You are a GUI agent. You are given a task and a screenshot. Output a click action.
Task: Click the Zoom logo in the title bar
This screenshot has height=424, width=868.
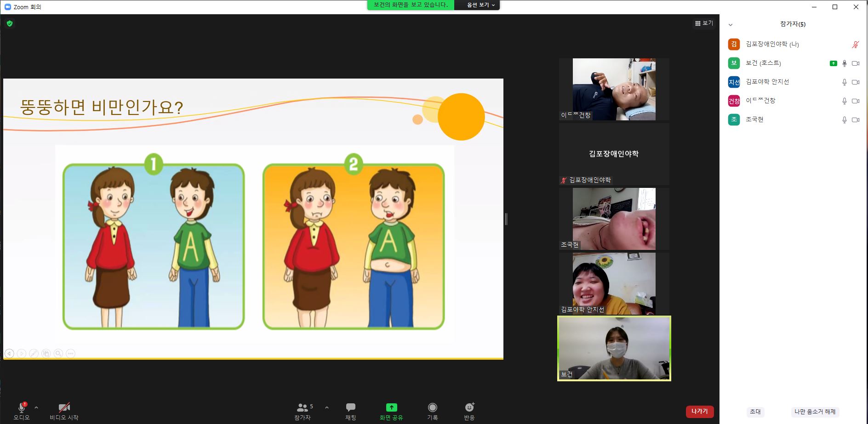coord(7,7)
